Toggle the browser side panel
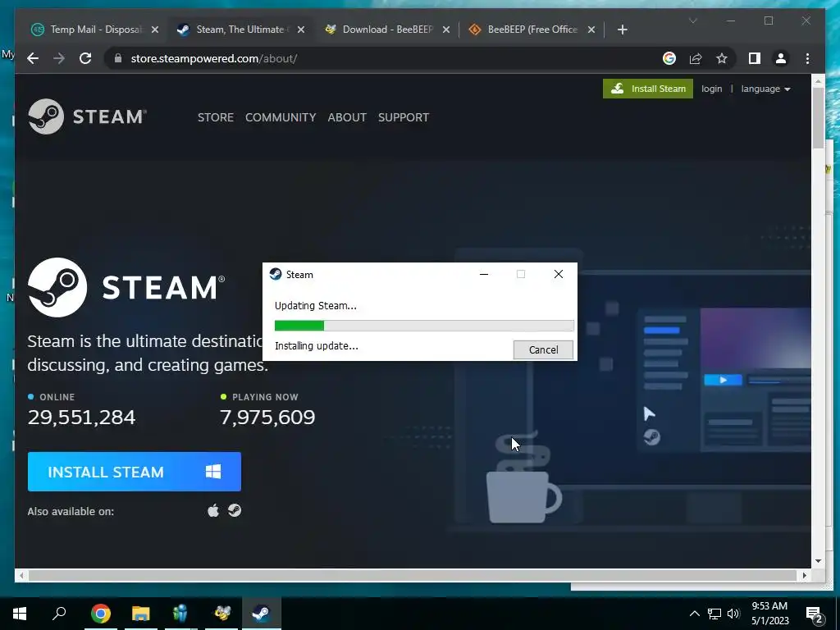This screenshot has height=630, width=840. pyautogui.click(x=755, y=58)
